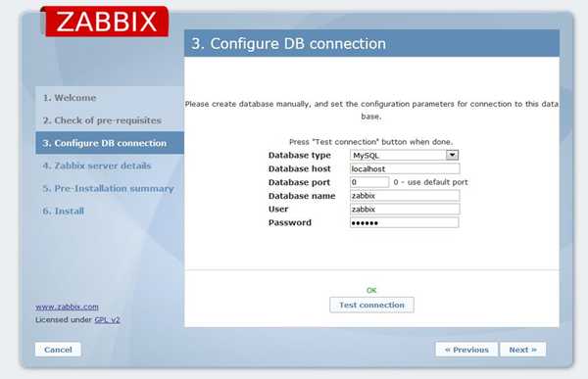Click the 'Database host' label
The width and height of the screenshot is (588, 379).
click(300, 168)
